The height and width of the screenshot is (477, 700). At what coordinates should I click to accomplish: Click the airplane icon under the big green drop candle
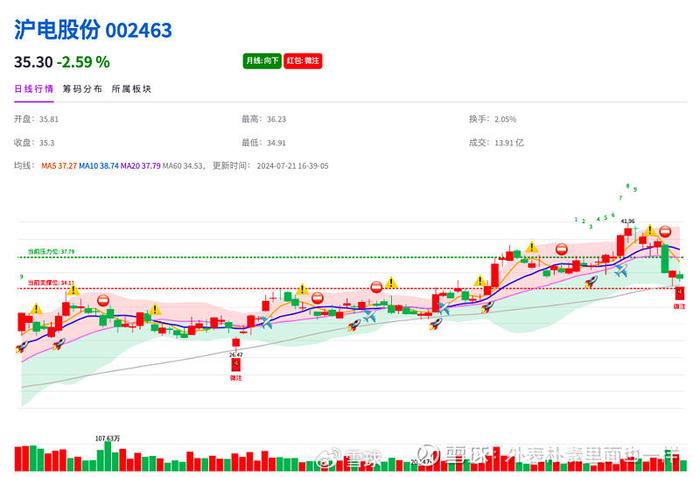tap(621, 271)
